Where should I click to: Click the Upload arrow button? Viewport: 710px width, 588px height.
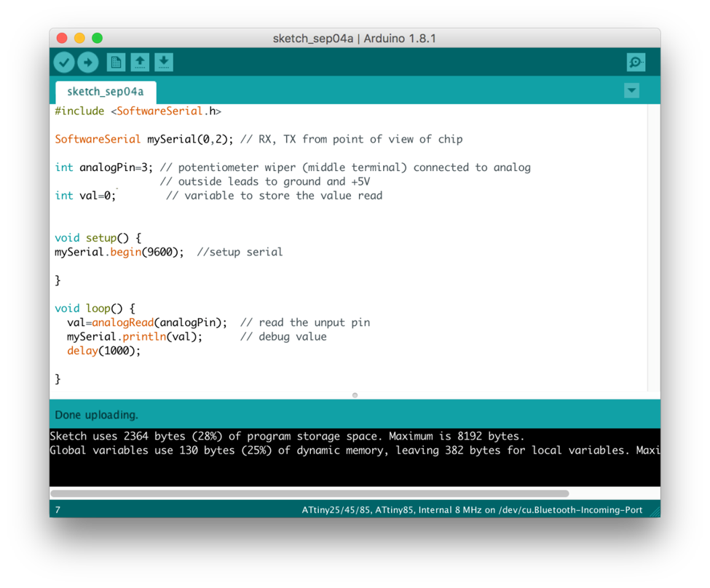[88, 62]
